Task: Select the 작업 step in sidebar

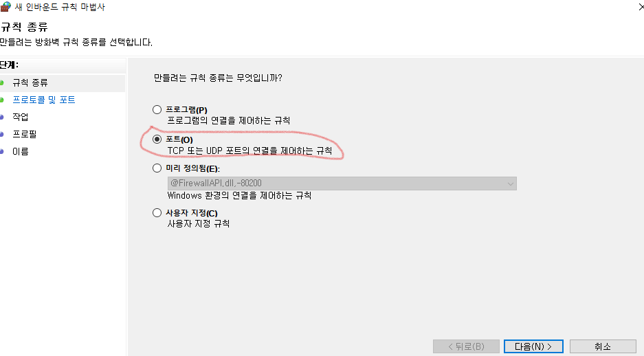Action: (20, 117)
